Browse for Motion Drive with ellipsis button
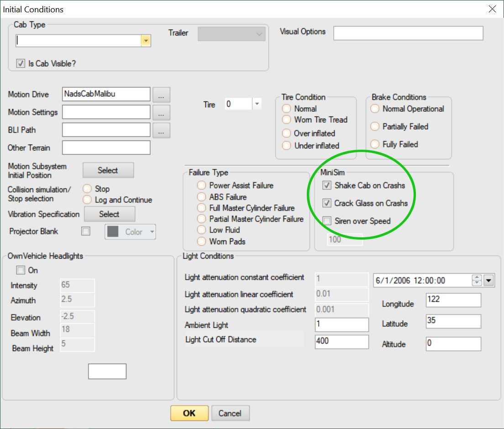The image size is (504, 429). coord(161,95)
